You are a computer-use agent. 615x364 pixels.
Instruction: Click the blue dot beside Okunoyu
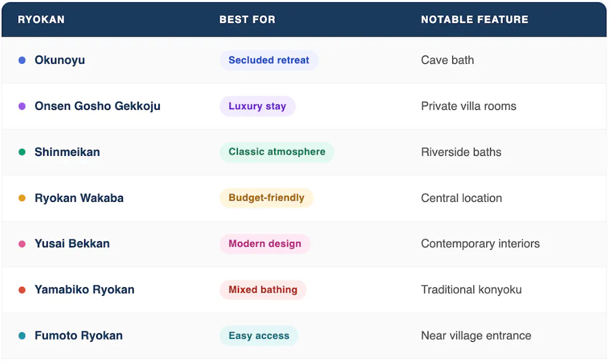coord(22,60)
